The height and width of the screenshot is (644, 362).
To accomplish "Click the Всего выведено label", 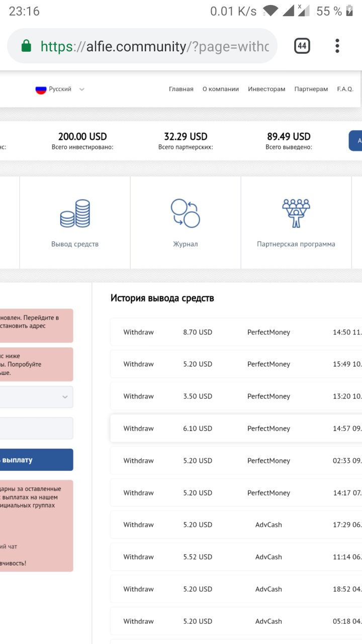I will [x=289, y=147].
